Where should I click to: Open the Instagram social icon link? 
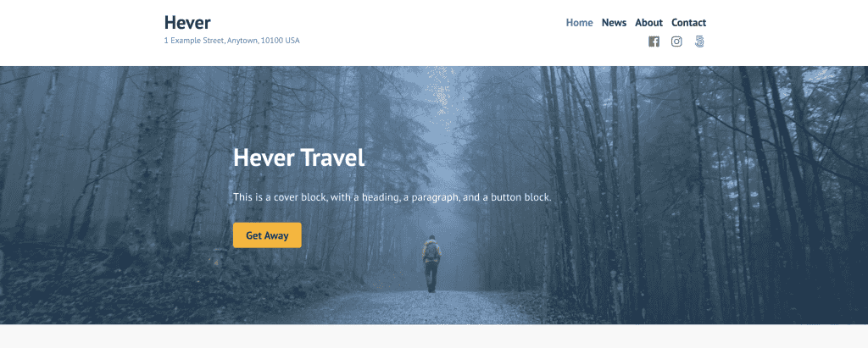pos(676,41)
